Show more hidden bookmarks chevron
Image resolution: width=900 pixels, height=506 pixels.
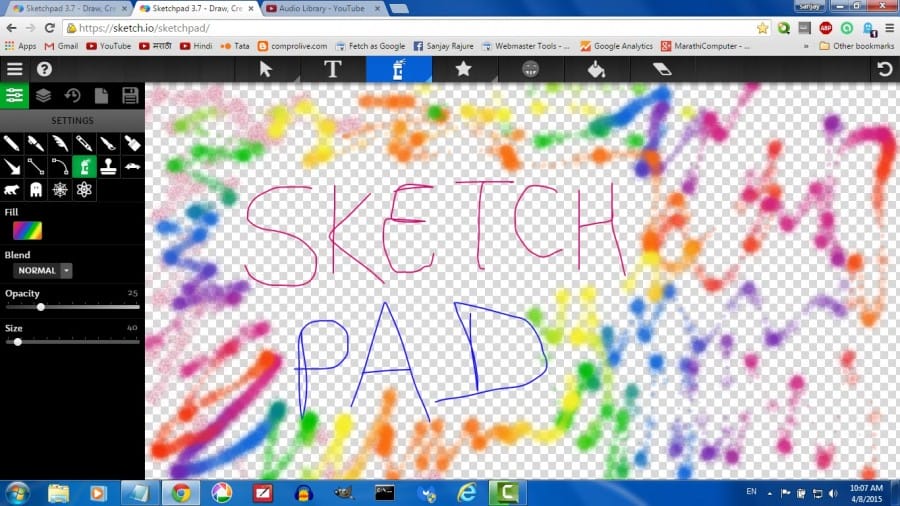[806, 46]
